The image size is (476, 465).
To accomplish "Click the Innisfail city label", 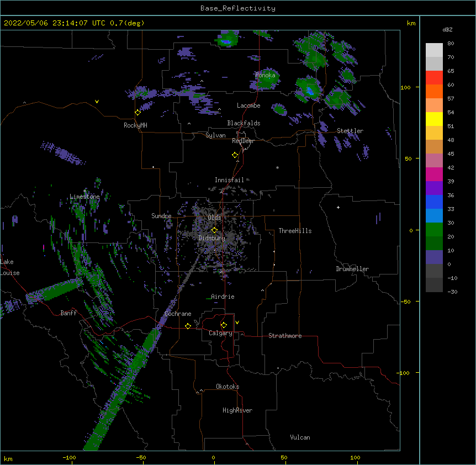I will pos(229,180).
